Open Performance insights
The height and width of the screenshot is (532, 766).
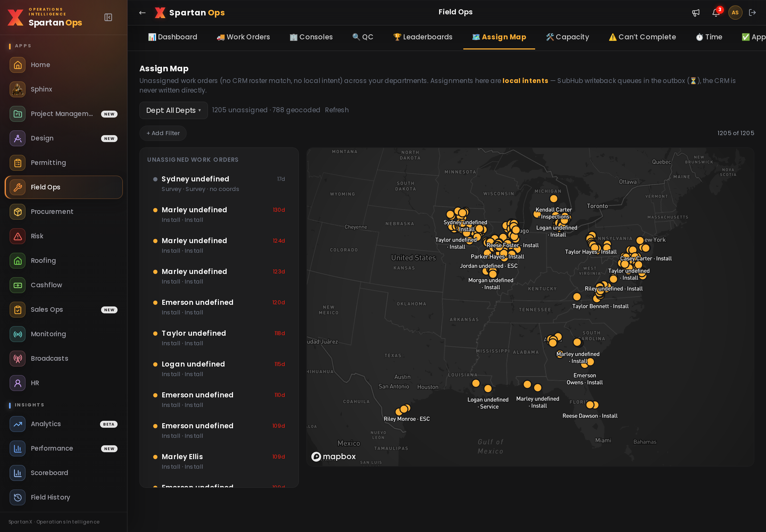[x=64, y=448]
